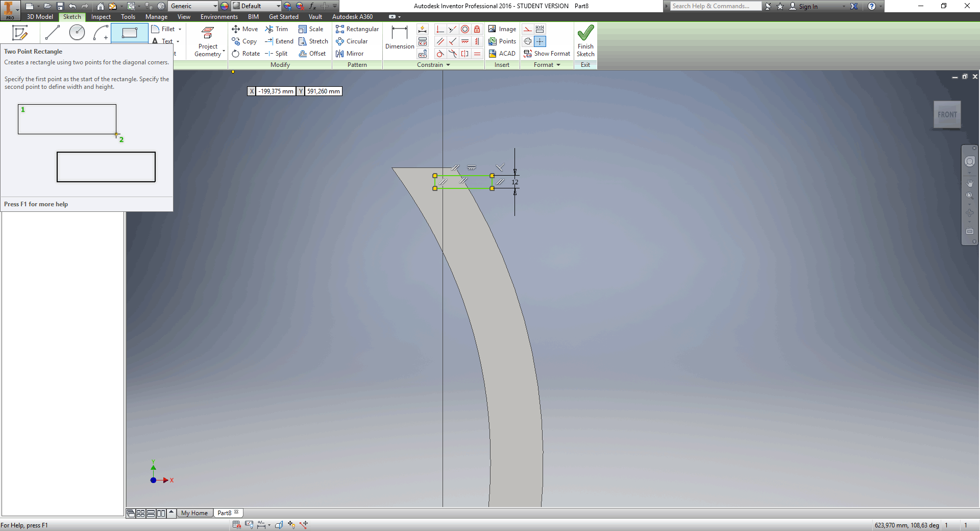Insert an Image into sketch

(502, 29)
